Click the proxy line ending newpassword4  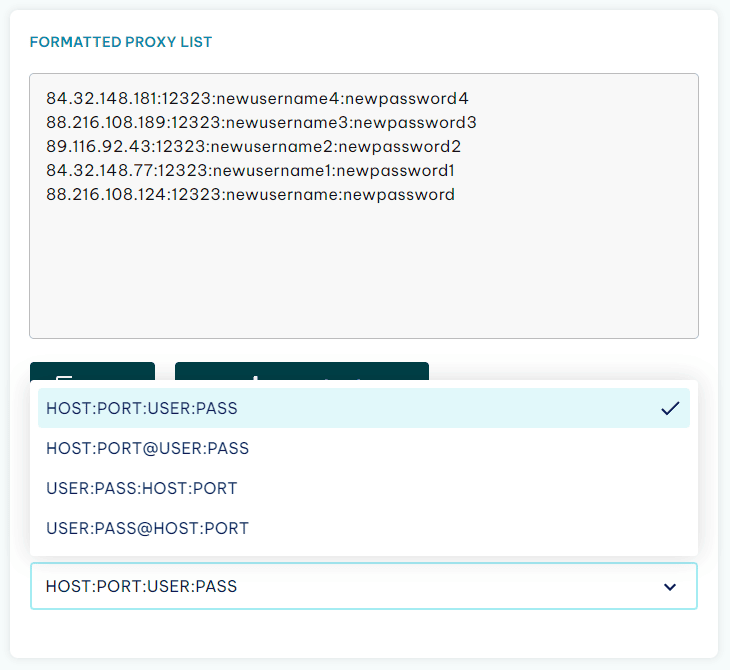(257, 98)
